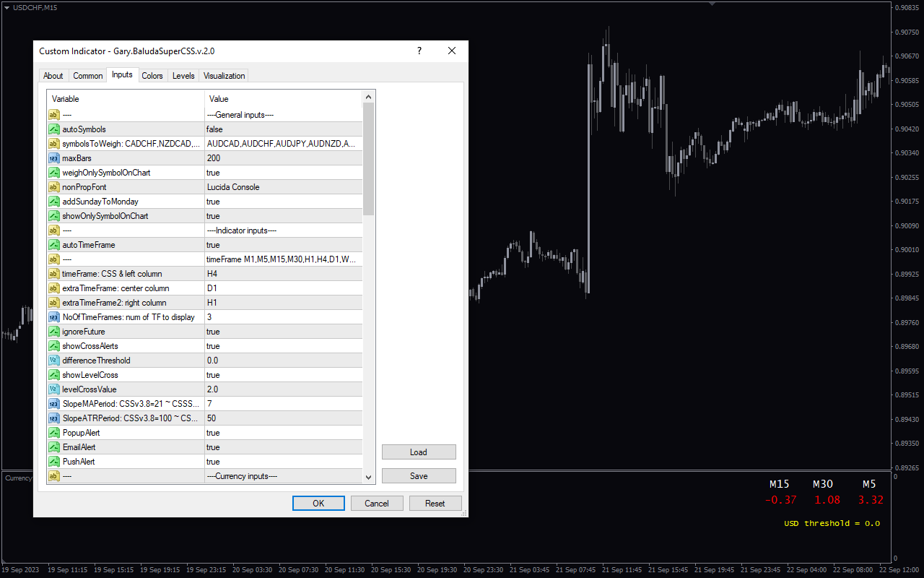Open the Levels tab
This screenshot has width=924, height=578.
pyautogui.click(x=183, y=76)
